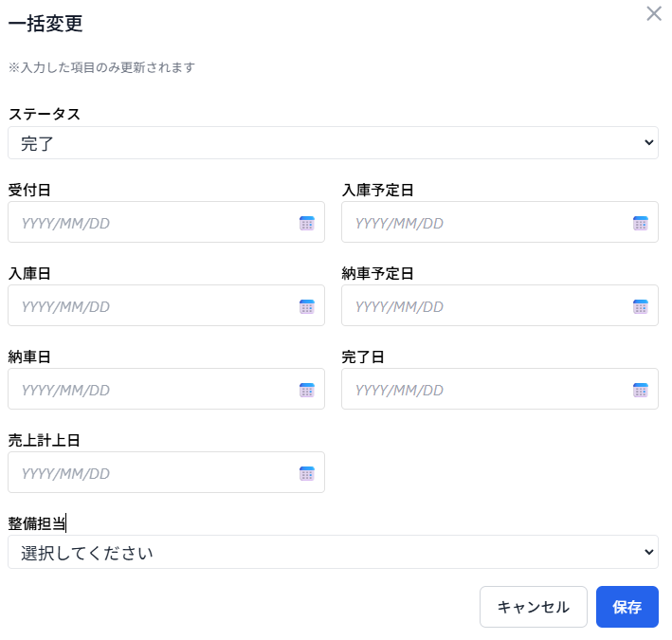Viewport: 672px width, 640px height.
Task: Open calendar picker for 入庫予定日
Action: coord(640,223)
